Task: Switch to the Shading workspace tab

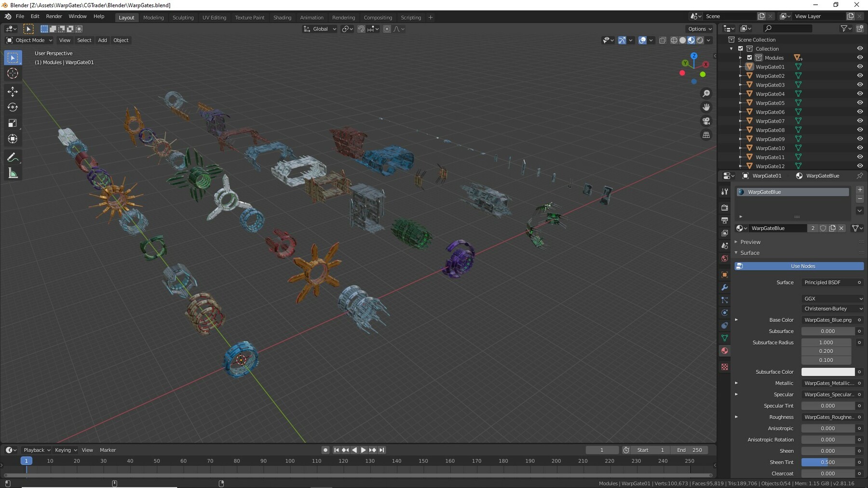Action: (282, 17)
